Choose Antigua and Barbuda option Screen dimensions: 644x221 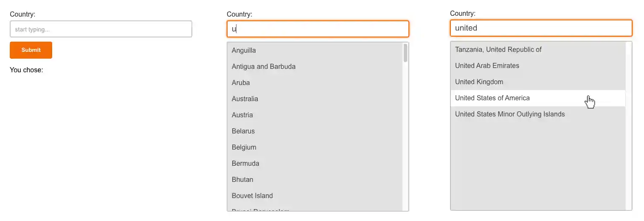(264, 67)
